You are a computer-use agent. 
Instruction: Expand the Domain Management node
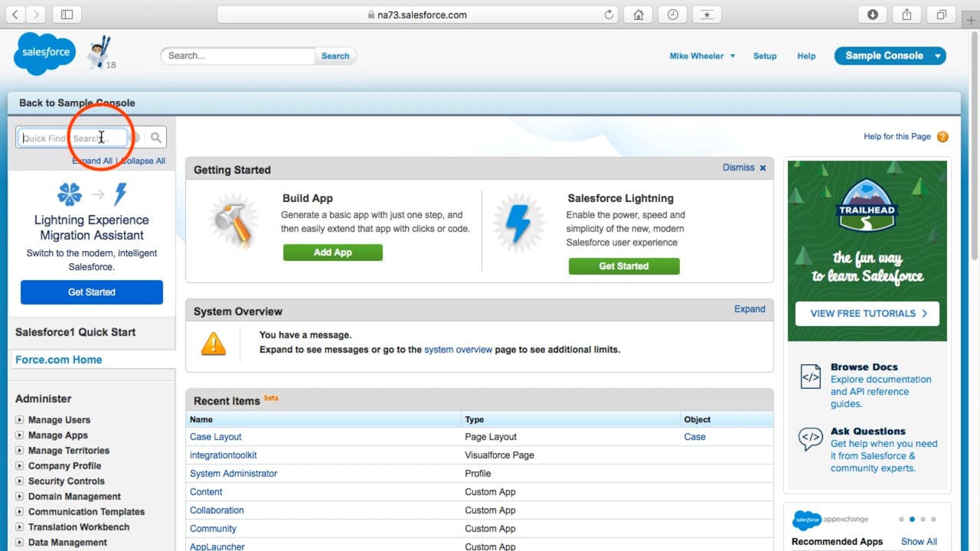[20, 497]
